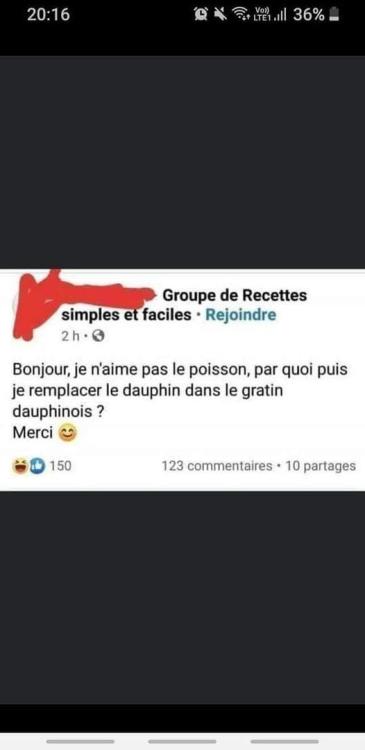The image size is (365, 750).
Task: Tap the Wi-Fi status icon
Action: 242,16
